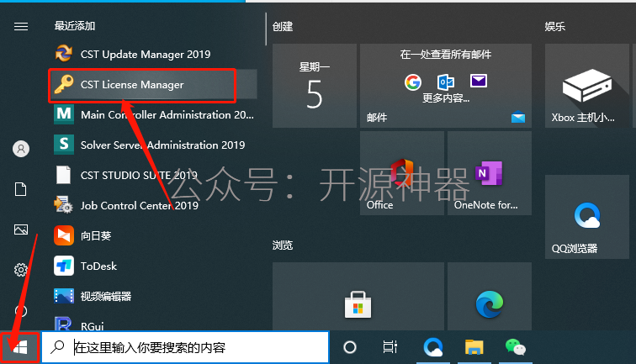Screen dimensions: 636x364
Task: Expand the Start hamburger menu
Action: [x=21, y=27]
